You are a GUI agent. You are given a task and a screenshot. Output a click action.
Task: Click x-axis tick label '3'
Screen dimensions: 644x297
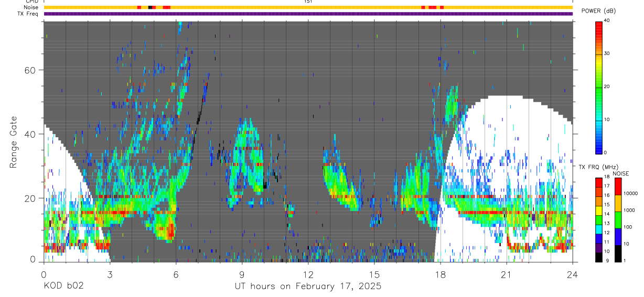(110, 274)
